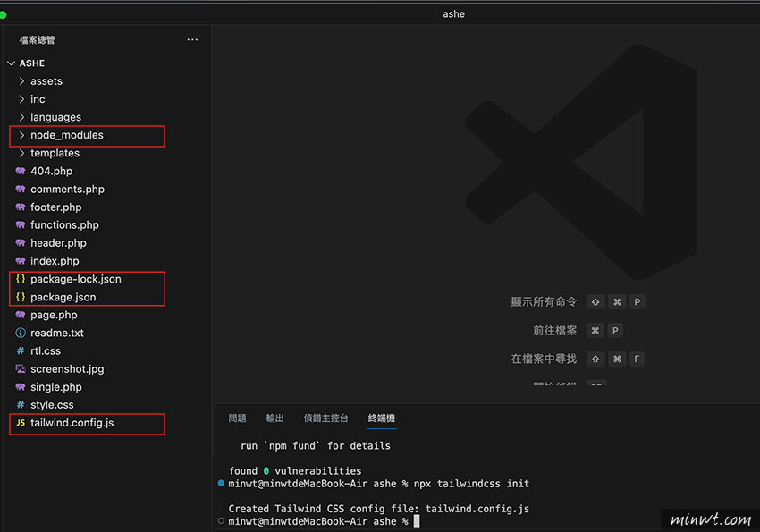
Task: Click the PHP icon beside index.php
Action: (x=21, y=261)
